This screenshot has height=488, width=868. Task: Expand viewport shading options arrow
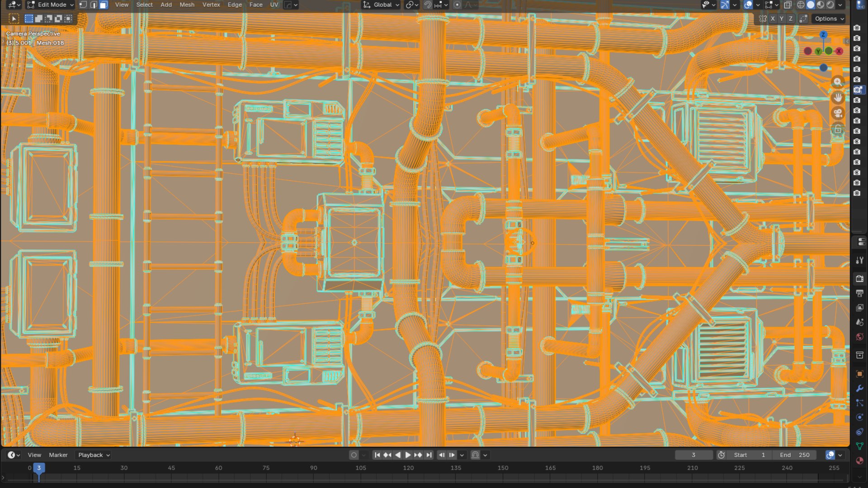(840, 5)
